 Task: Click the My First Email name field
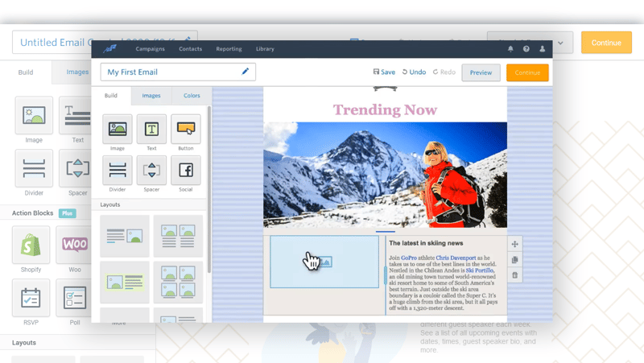(178, 72)
